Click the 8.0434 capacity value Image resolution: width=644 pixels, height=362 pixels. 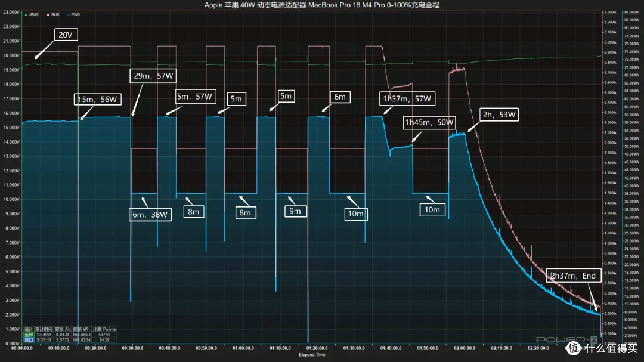pyautogui.click(x=63, y=335)
